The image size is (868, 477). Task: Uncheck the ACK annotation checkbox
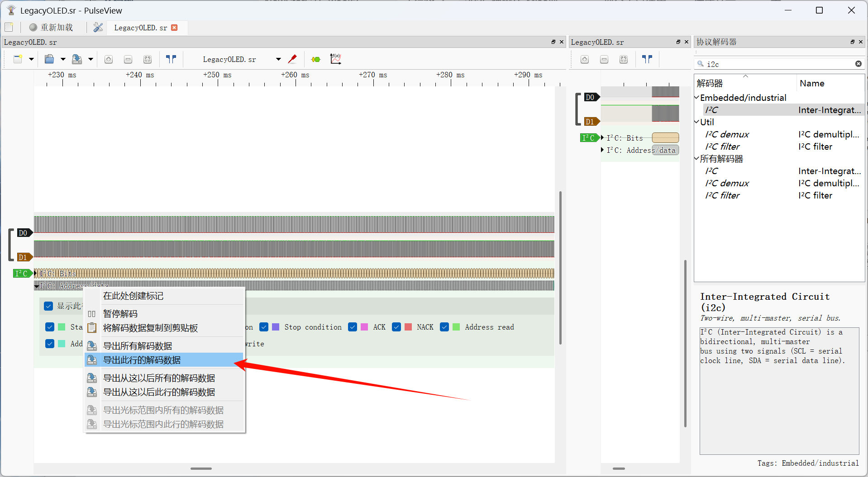[353, 327]
